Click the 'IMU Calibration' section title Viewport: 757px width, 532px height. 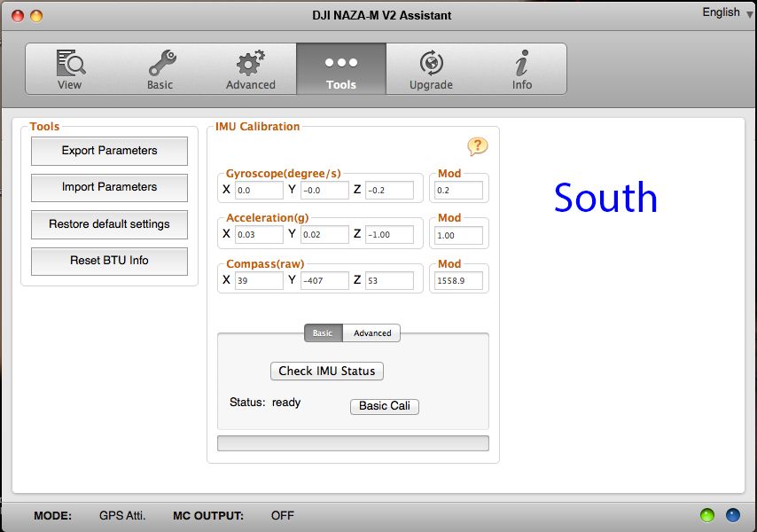coord(257,127)
